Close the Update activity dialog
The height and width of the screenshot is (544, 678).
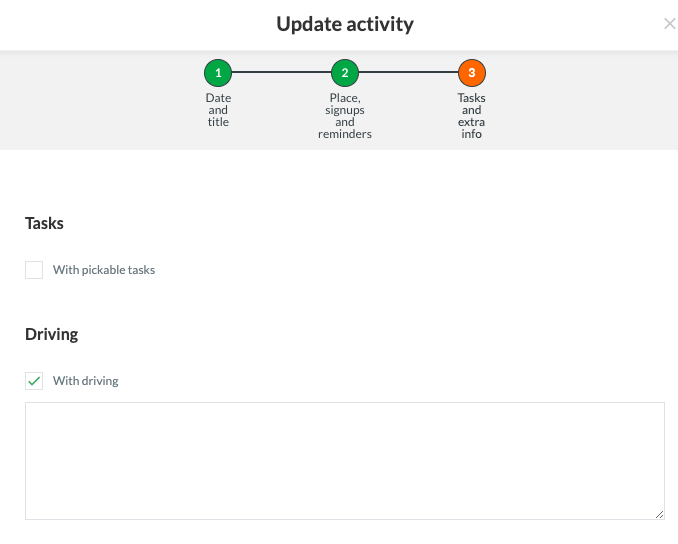click(x=669, y=24)
